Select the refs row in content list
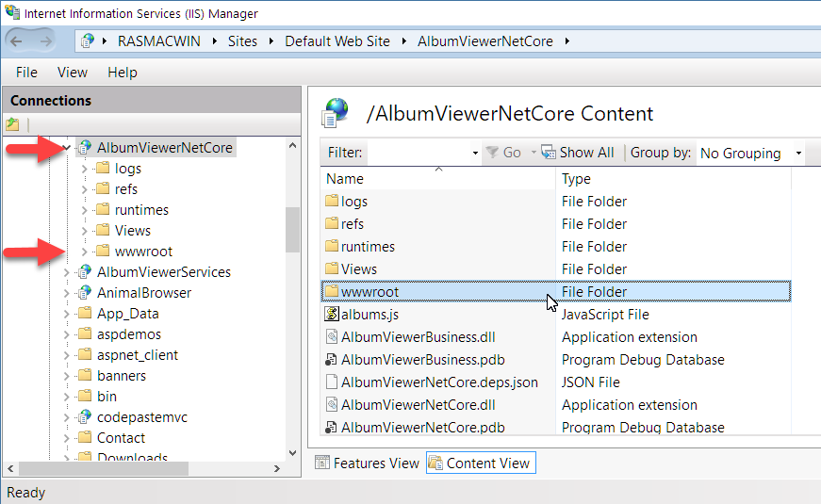The image size is (821, 504). (555, 224)
